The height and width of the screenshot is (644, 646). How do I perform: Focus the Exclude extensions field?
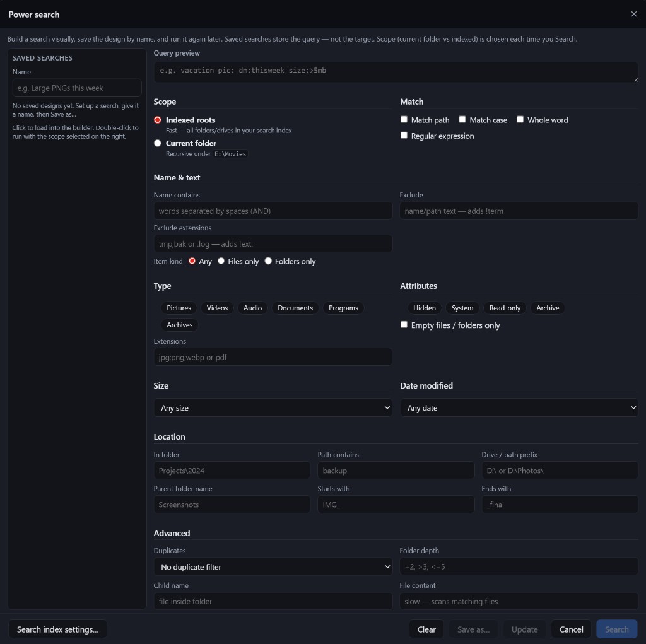tap(273, 243)
